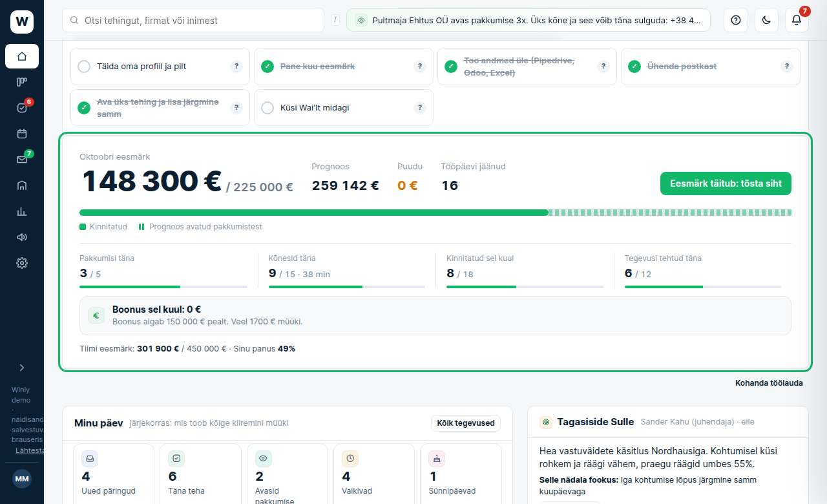Focus the 'Otsi tehingut, firmat või inimest' search field
The image size is (827, 504).
point(193,20)
